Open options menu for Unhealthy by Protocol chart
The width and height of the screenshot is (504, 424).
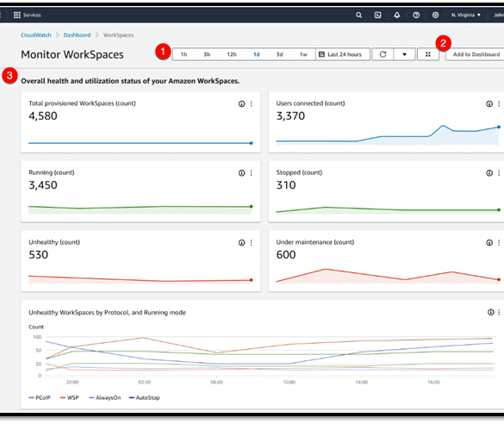tap(499, 312)
